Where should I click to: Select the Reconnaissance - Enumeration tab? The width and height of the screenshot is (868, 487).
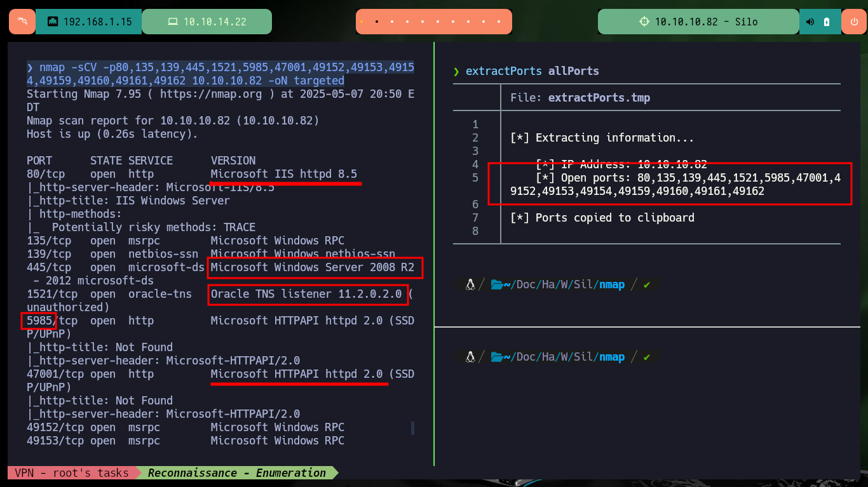click(237, 472)
